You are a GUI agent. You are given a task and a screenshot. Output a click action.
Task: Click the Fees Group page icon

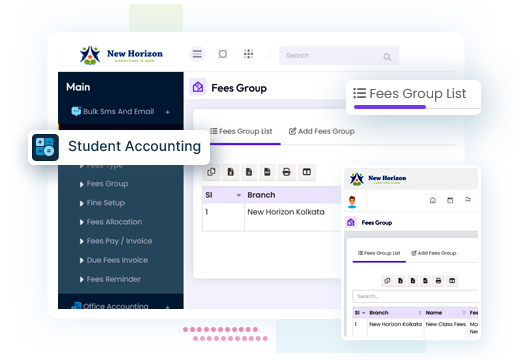[x=198, y=87]
